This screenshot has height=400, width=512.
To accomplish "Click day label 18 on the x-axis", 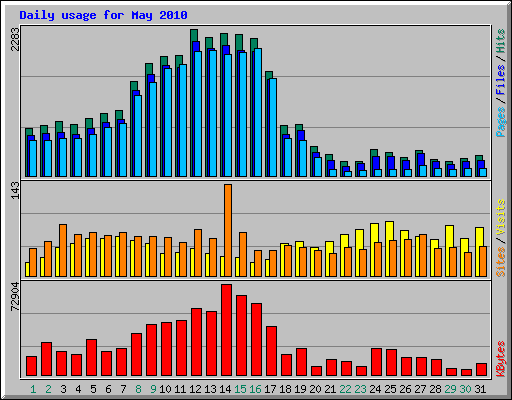I will click(x=285, y=389).
